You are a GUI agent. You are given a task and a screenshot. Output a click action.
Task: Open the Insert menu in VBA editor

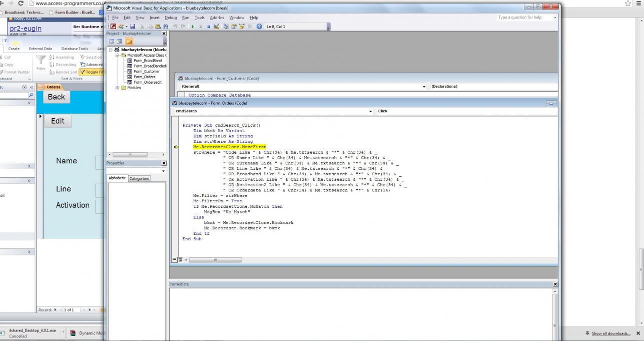click(155, 18)
